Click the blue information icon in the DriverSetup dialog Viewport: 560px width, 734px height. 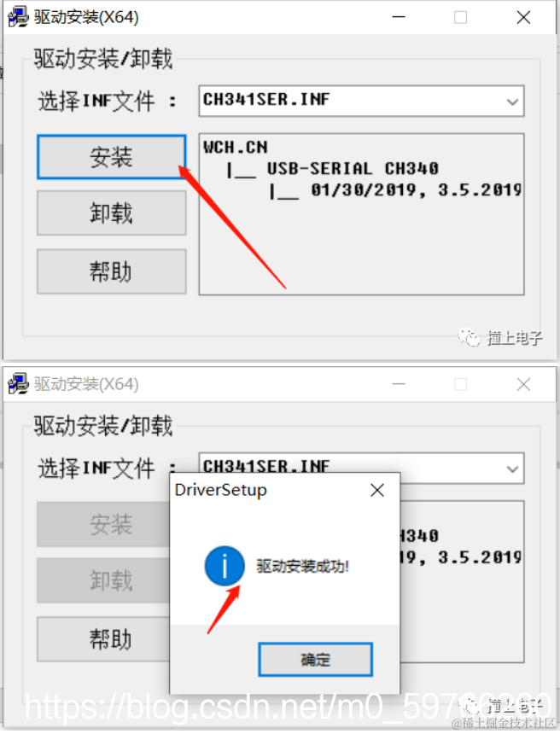point(225,566)
